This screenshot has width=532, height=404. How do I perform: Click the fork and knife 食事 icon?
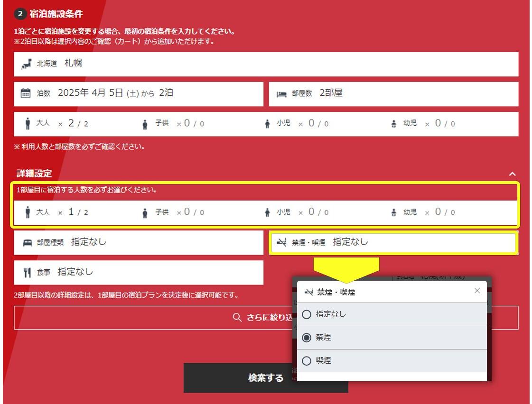(27, 273)
